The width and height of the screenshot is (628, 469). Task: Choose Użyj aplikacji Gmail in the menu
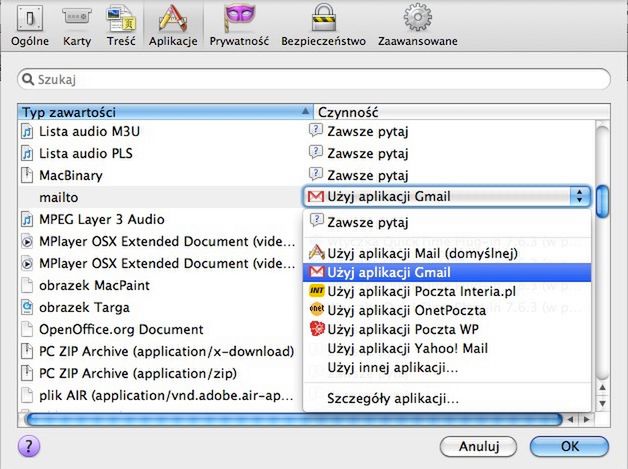(x=447, y=272)
